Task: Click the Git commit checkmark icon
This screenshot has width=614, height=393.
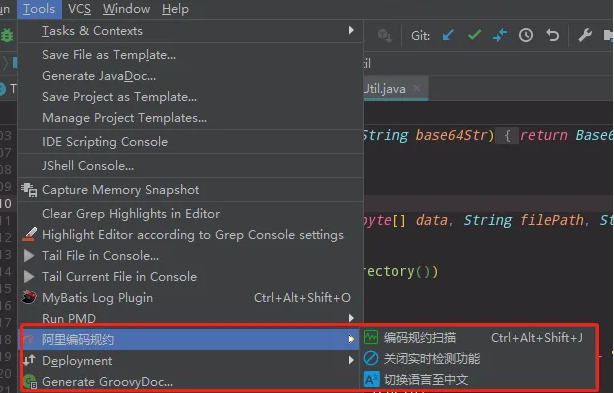Action: [x=474, y=35]
